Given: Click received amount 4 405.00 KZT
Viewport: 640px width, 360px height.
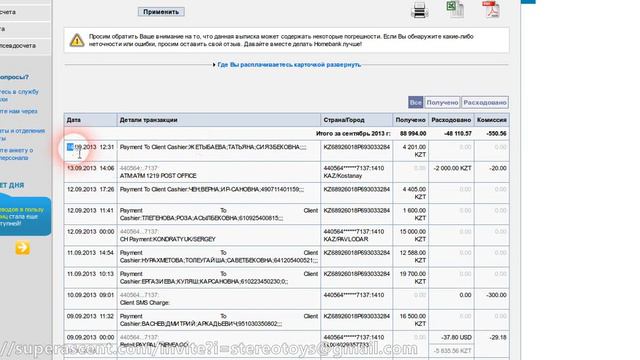Looking at the screenshot, I should 413,193.
